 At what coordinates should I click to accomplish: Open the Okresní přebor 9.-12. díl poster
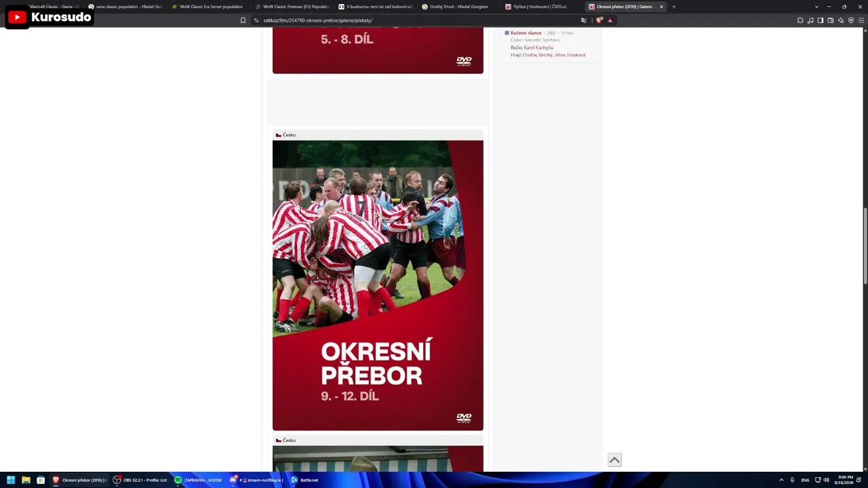coord(378,285)
